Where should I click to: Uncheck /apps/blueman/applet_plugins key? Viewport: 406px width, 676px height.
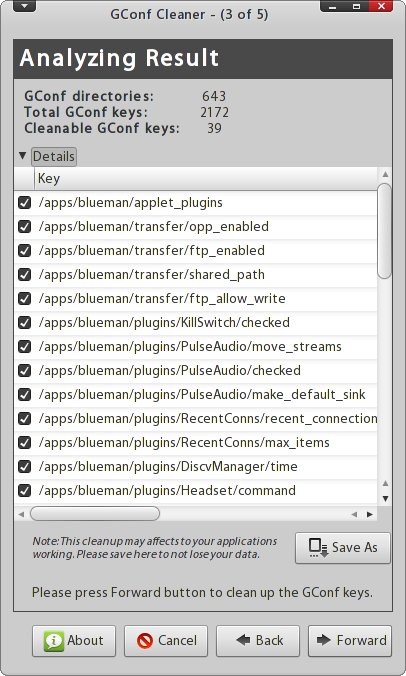(25, 203)
